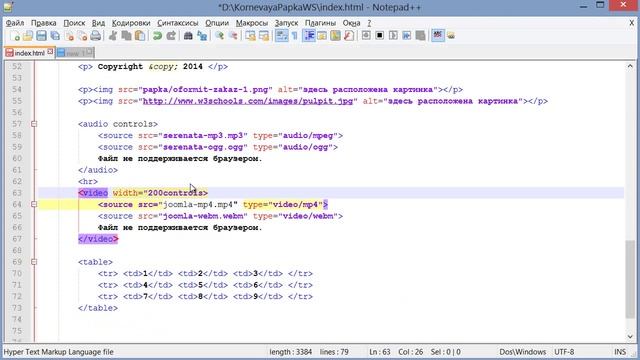Open the Синтаксисы menu

click(x=178, y=23)
